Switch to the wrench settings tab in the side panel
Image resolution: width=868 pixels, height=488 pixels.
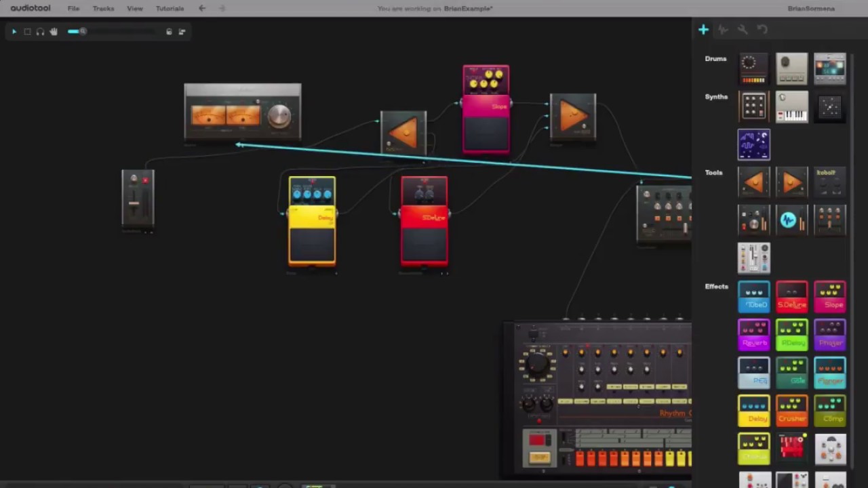pyautogui.click(x=743, y=30)
